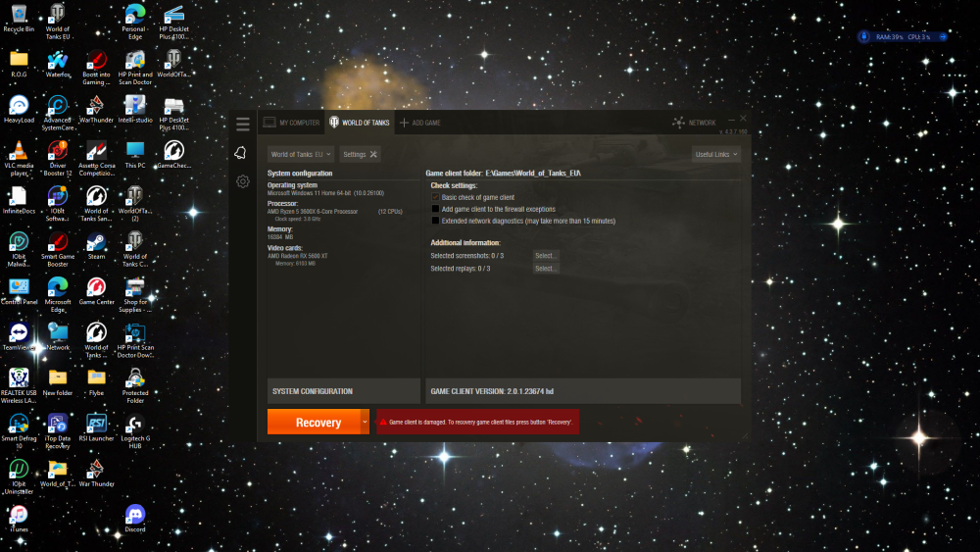Select the Protected Folder icon
This screenshot has height=552, width=980.
coord(135,386)
